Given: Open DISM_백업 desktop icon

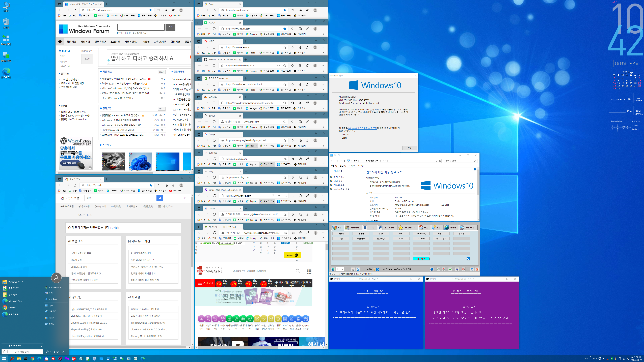Looking at the screenshot, I should (6, 40).
